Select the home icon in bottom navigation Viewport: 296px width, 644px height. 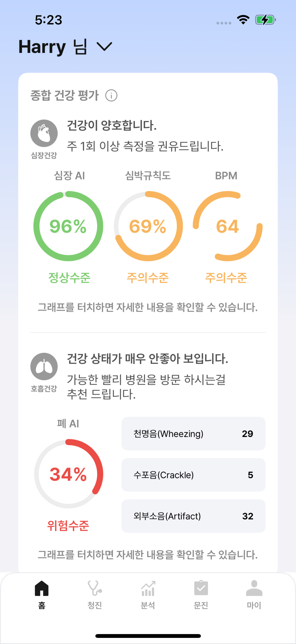pos(42,588)
